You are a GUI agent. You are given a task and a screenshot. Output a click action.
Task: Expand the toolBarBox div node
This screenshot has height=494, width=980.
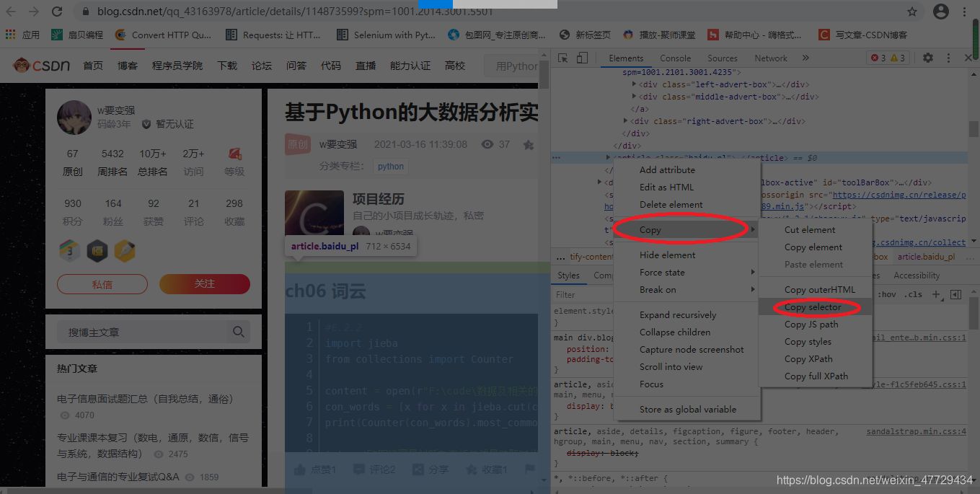pyautogui.click(x=600, y=182)
